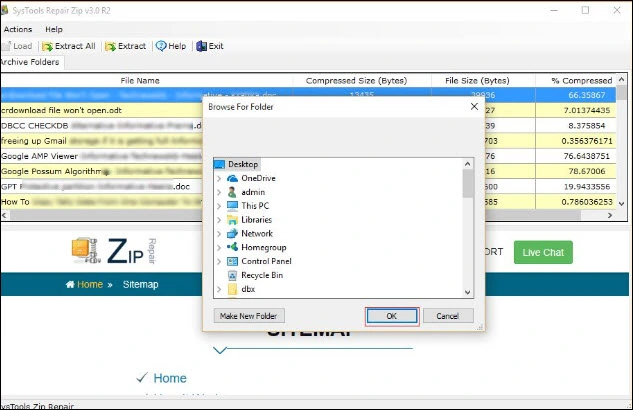Select the crdownload file won't open.odt row

tap(101, 110)
